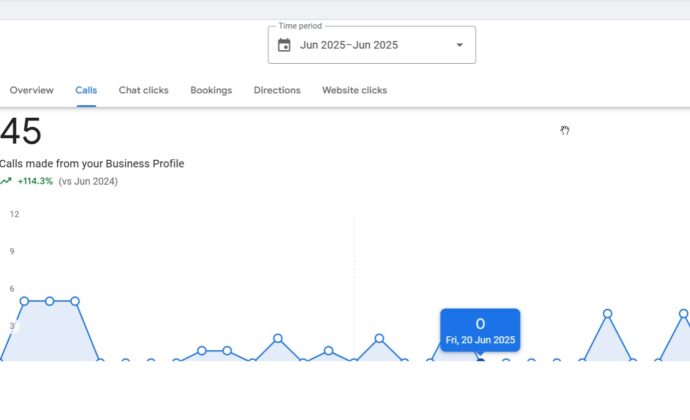Screen dimensions: 690x420
Task: Click the calendar icon in Time period
Action: (284, 45)
